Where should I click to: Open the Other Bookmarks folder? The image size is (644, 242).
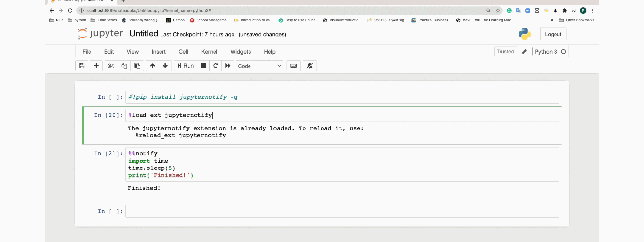pyautogui.click(x=576, y=20)
